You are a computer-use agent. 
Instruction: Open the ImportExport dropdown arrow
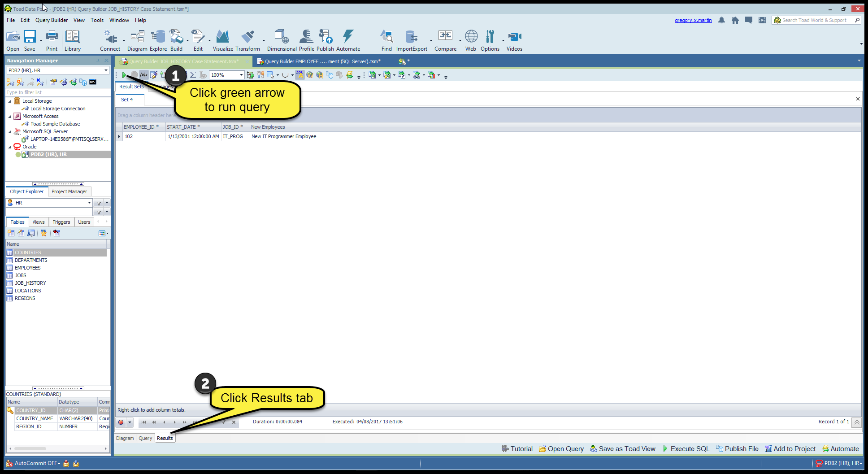(x=431, y=40)
